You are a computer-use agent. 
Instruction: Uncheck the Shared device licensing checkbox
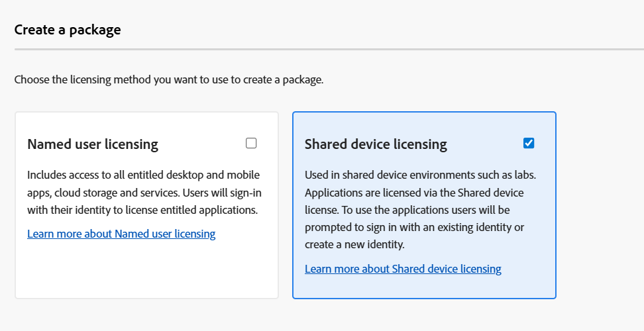tap(529, 143)
